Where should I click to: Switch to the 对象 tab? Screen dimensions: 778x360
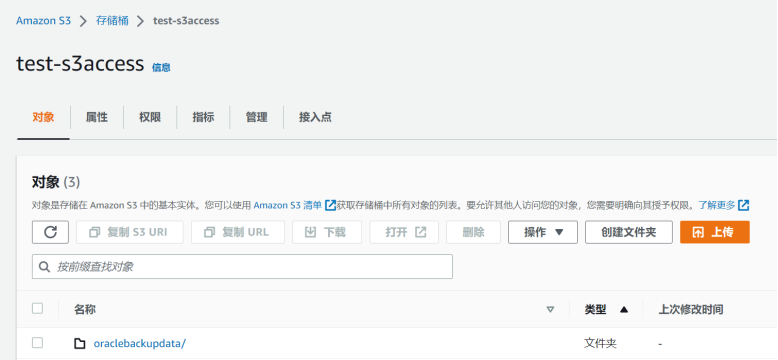(43, 118)
